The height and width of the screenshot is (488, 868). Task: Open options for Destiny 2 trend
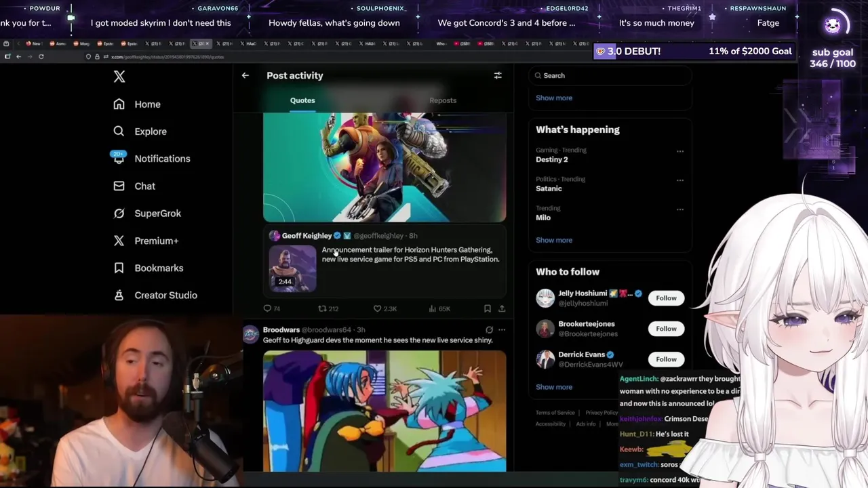pyautogui.click(x=680, y=151)
